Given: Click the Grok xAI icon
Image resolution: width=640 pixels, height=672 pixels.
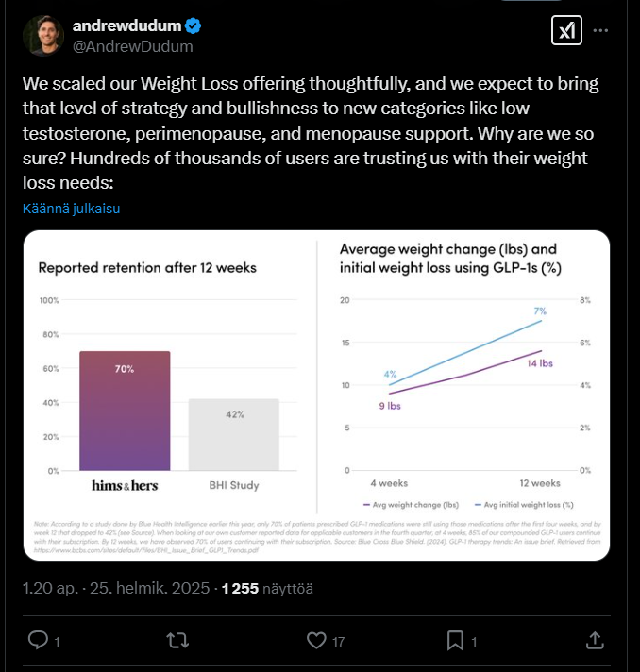Looking at the screenshot, I should coord(566,30).
